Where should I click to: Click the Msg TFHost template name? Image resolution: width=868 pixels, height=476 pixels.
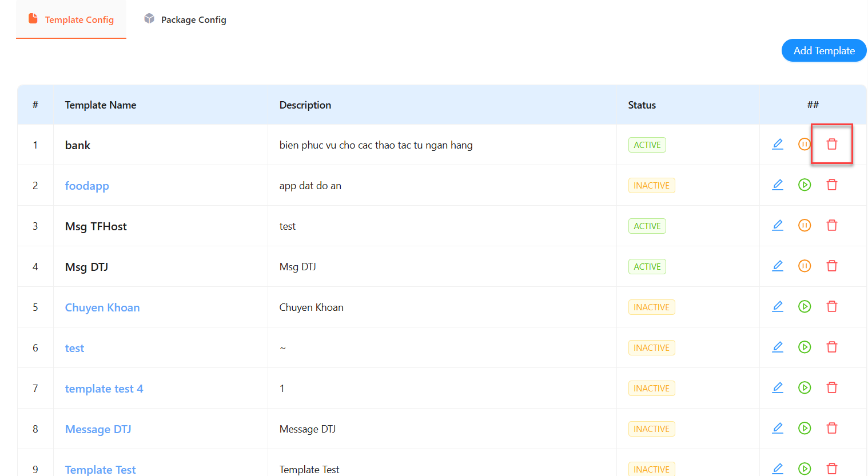96,226
